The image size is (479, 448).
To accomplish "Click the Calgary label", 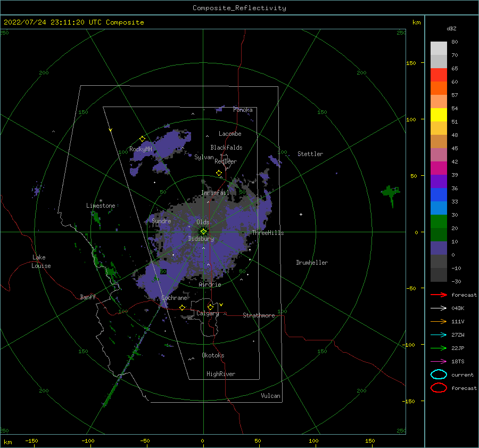I will coord(208,313).
